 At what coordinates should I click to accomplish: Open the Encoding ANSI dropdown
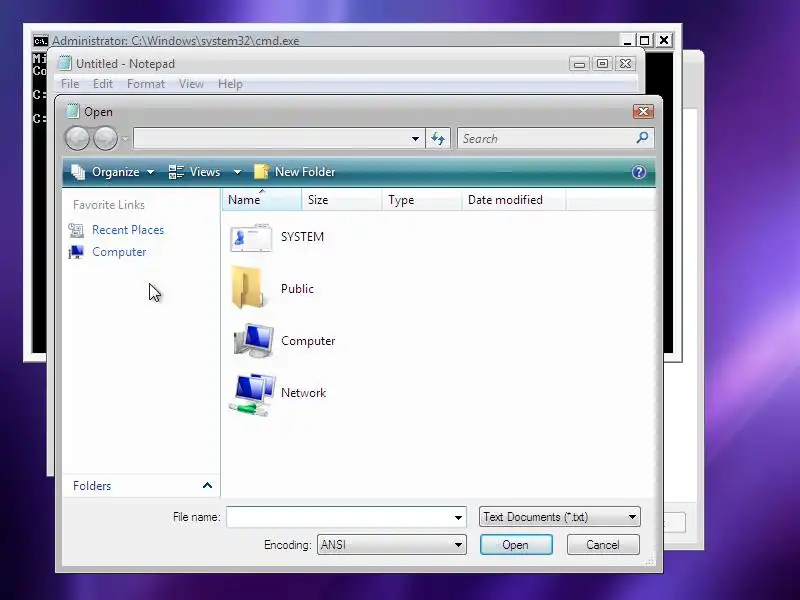[x=391, y=544]
